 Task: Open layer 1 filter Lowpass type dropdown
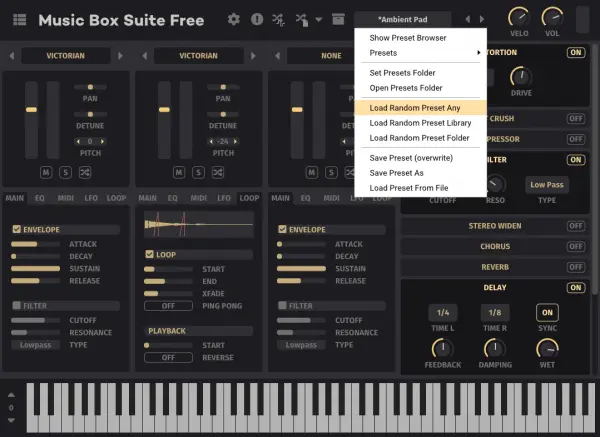tap(35, 345)
